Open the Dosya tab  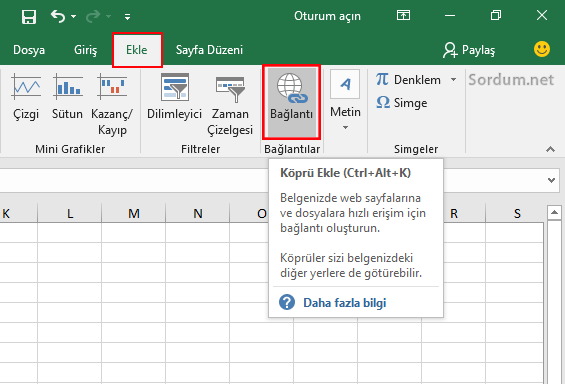[x=29, y=50]
